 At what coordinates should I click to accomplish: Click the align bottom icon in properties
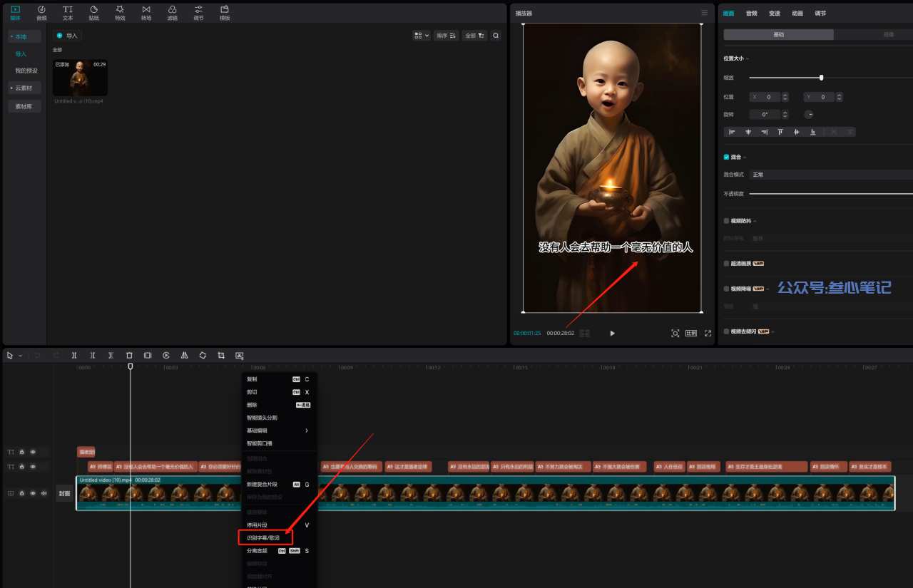coord(813,132)
